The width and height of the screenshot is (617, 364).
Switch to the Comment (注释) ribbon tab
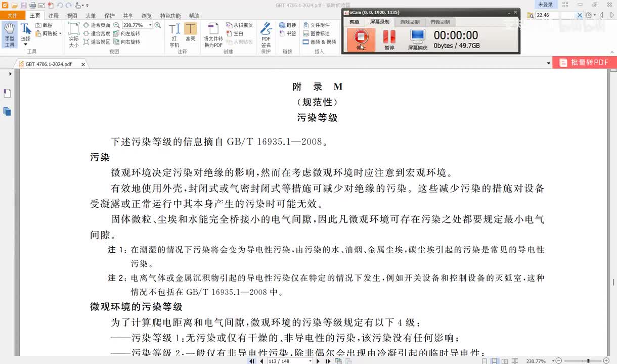pyautogui.click(x=54, y=16)
